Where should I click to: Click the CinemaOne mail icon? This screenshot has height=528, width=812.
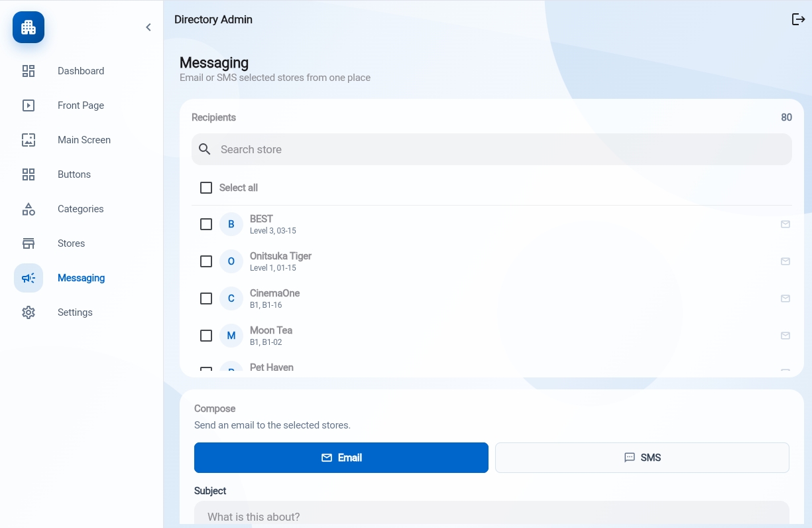(x=785, y=298)
